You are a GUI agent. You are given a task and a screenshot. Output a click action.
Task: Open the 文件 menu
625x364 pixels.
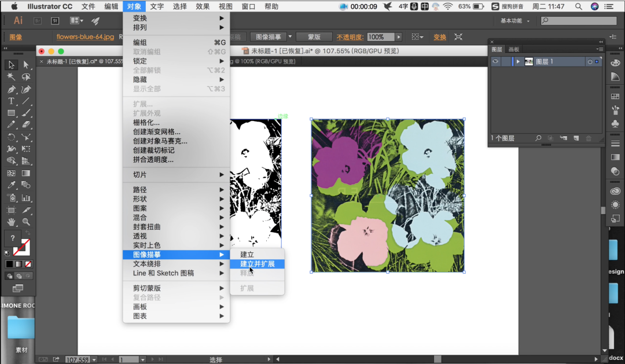(88, 6)
